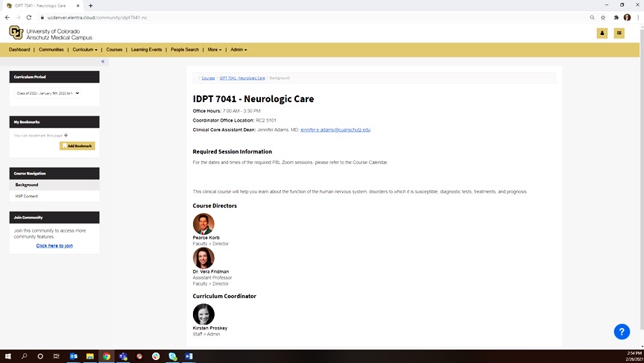644x363 pixels.
Task: Open the Curriculum Period dropdown
Action: 48,93
